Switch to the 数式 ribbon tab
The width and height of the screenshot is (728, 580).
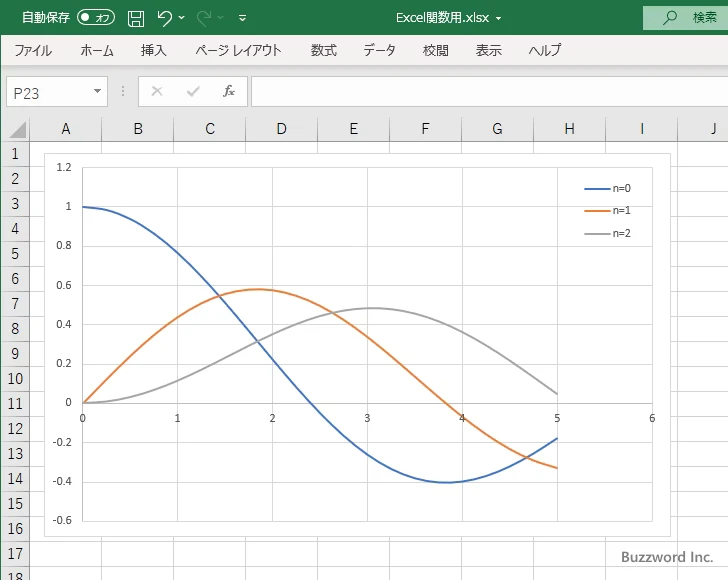click(x=324, y=50)
